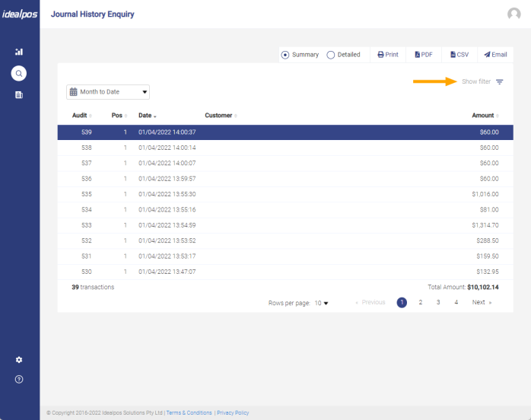Click the Next page link
The width and height of the screenshot is (531, 420).
tap(482, 302)
